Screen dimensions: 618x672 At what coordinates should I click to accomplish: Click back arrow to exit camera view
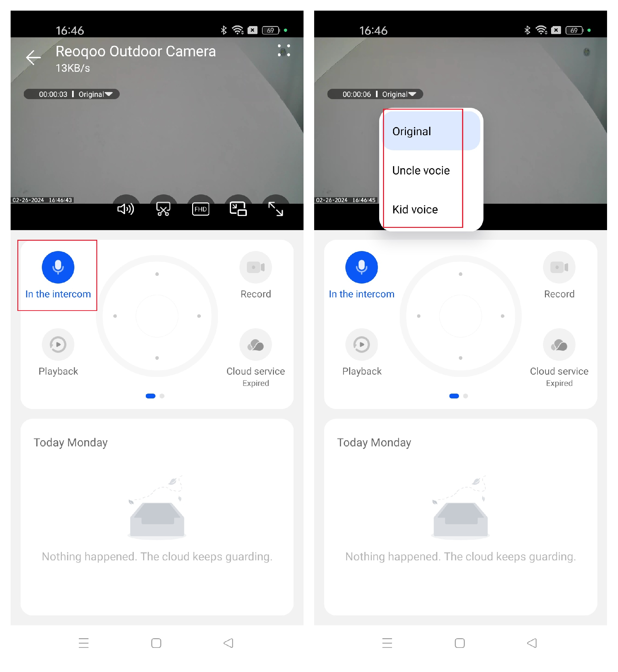[x=32, y=57]
